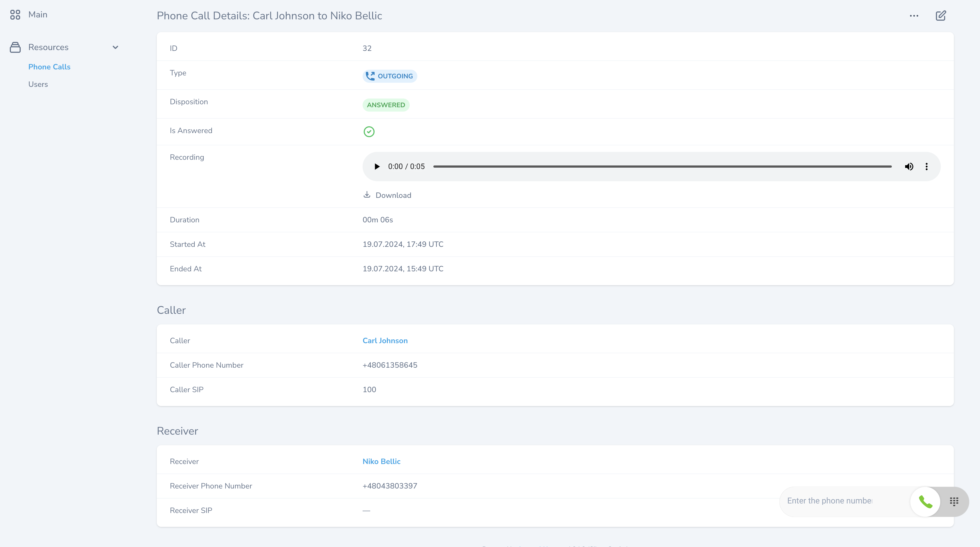980x547 pixels.
Task: Open Phone Calls in sidebar
Action: (x=49, y=67)
